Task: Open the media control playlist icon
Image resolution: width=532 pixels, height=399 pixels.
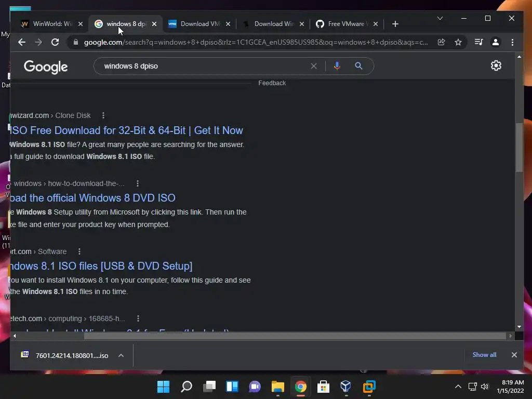Action: (x=478, y=42)
